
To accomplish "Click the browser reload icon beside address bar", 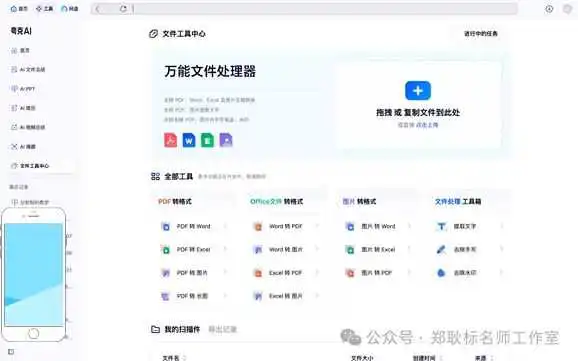I will click(123, 8).
